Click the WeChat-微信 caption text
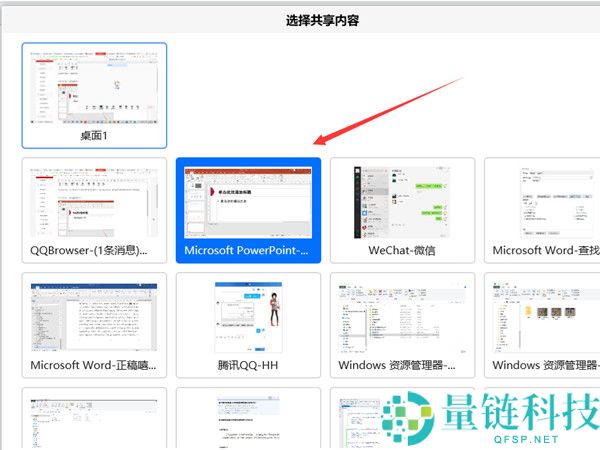 pyautogui.click(x=402, y=250)
